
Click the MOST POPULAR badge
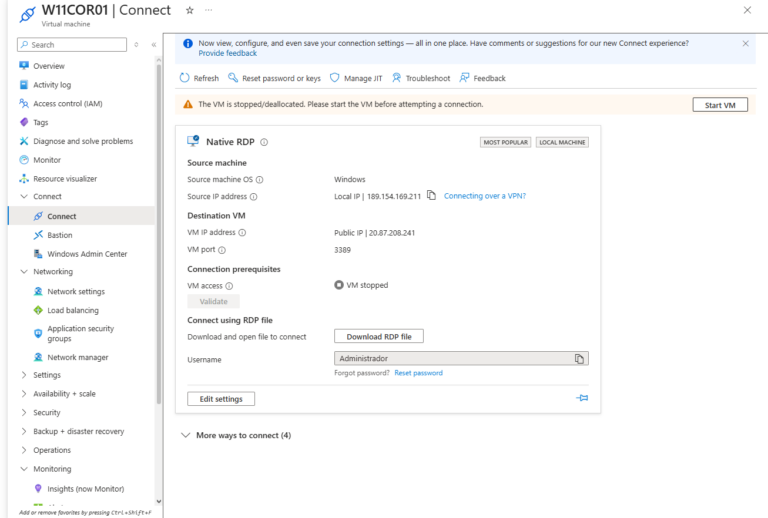[505, 142]
